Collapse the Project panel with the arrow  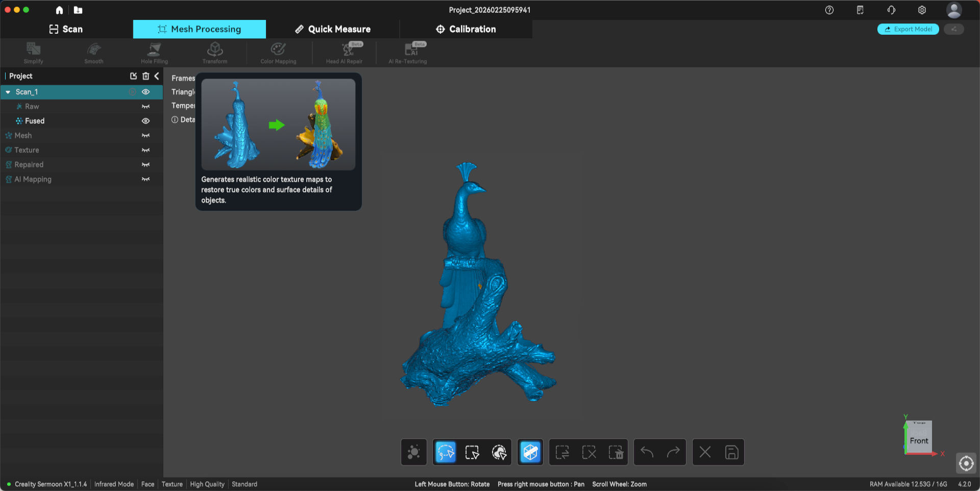157,76
